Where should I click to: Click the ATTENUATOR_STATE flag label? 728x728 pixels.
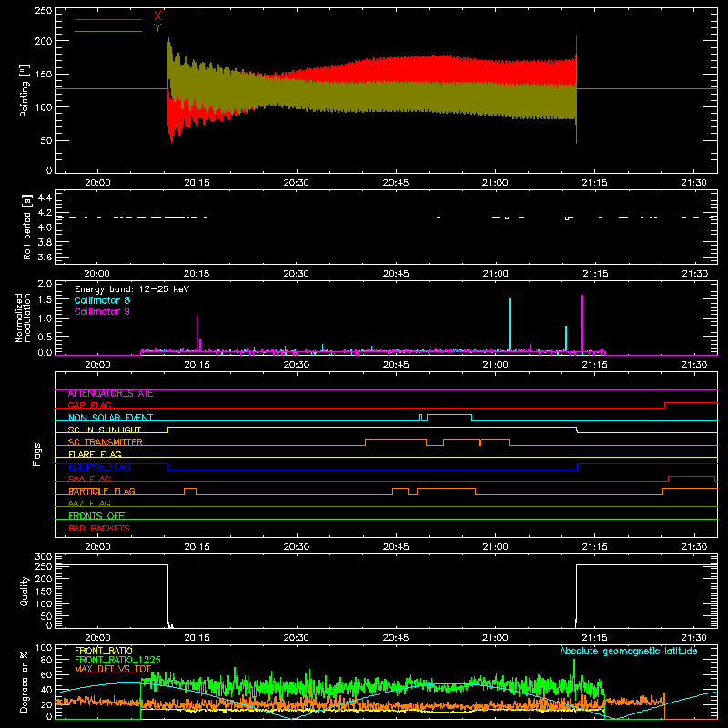(x=110, y=394)
